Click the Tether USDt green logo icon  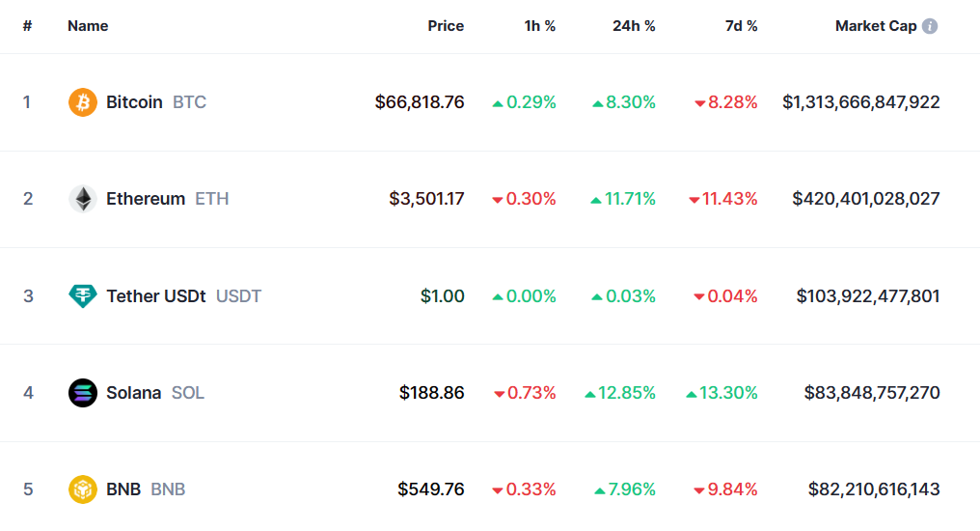(83, 295)
